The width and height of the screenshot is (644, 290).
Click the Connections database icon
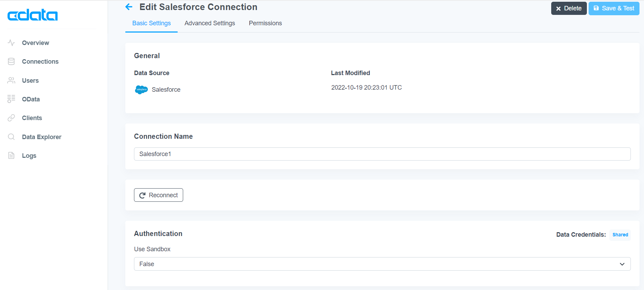(11, 62)
